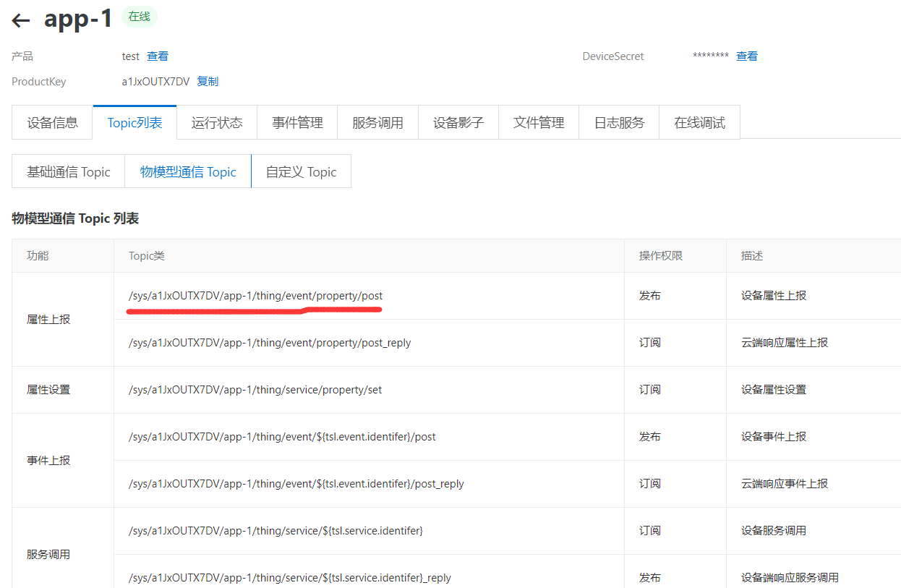
Task: Click the masked DeviceSecret asterisks
Action: coord(711,56)
